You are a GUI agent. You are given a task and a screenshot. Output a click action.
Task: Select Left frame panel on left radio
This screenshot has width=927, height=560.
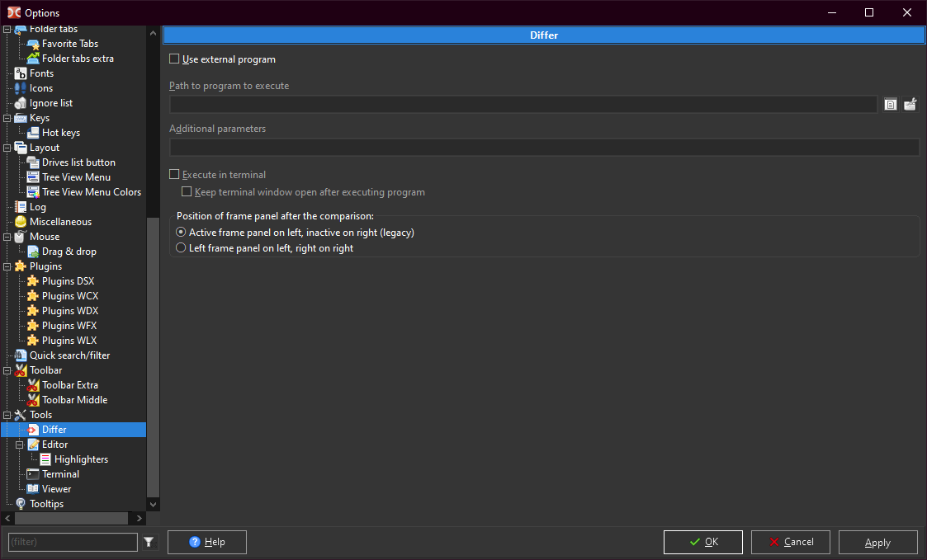(181, 248)
